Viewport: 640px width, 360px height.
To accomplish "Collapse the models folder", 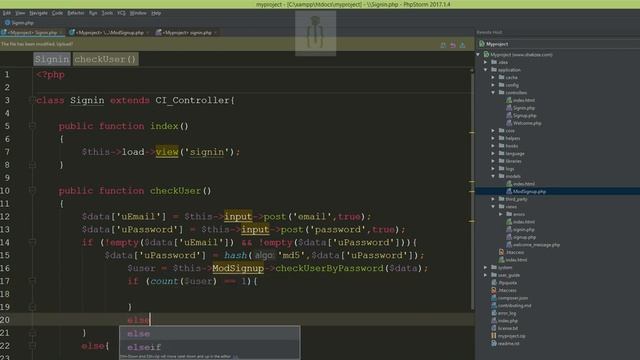I will (493, 176).
